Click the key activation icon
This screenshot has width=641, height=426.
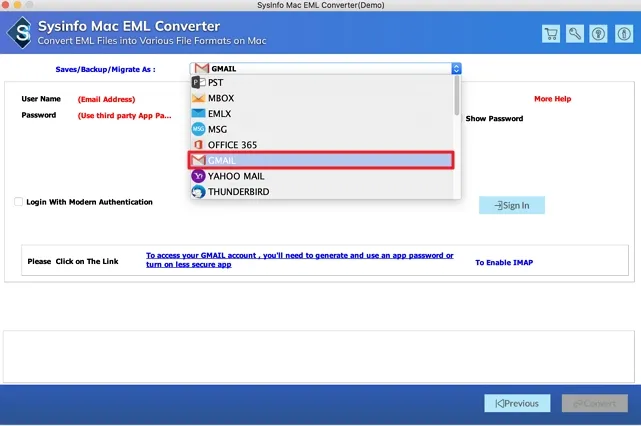tap(574, 34)
